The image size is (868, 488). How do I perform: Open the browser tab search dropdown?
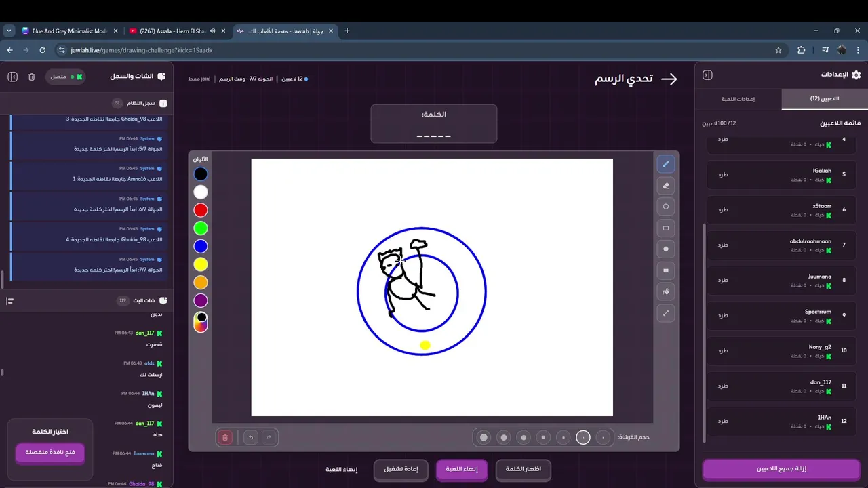[x=9, y=30]
